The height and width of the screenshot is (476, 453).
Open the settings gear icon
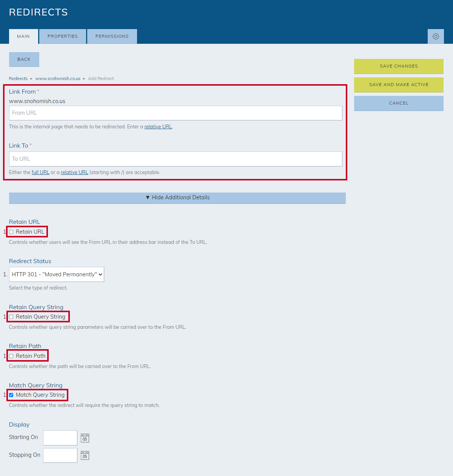tap(436, 37)
